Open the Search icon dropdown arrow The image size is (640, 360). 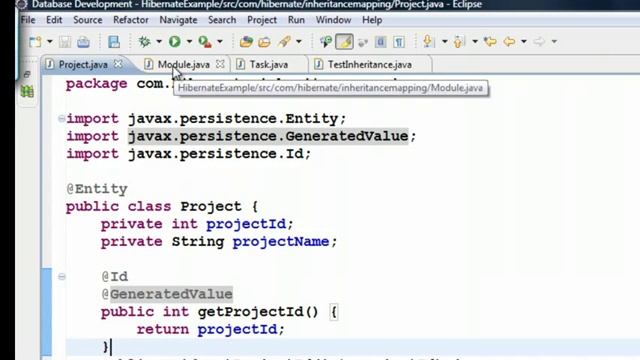299,42
